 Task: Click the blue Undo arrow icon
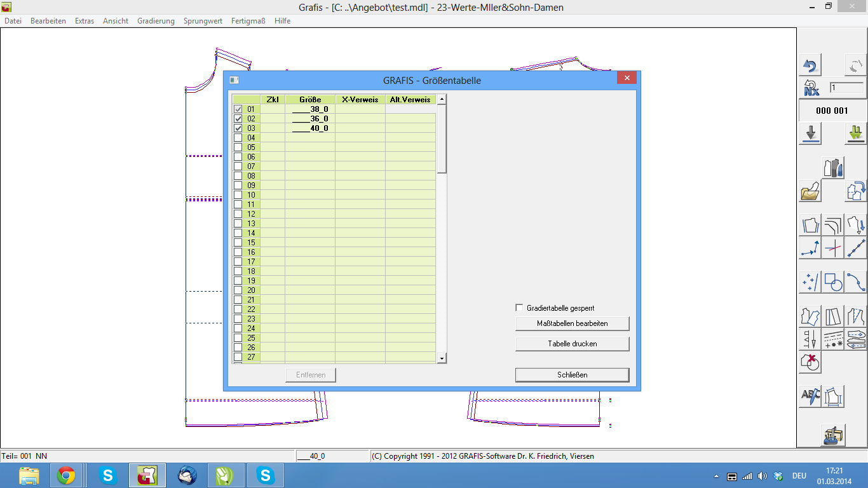click(810, 65)
